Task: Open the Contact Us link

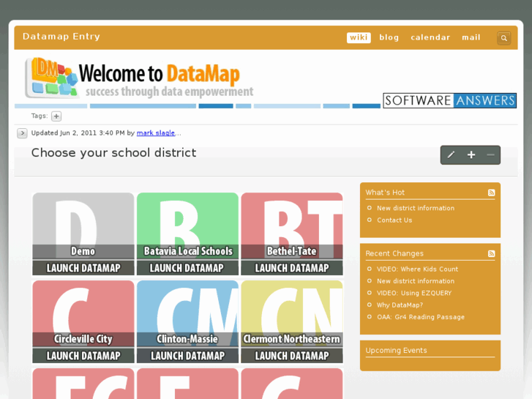Action: [394, 220]
